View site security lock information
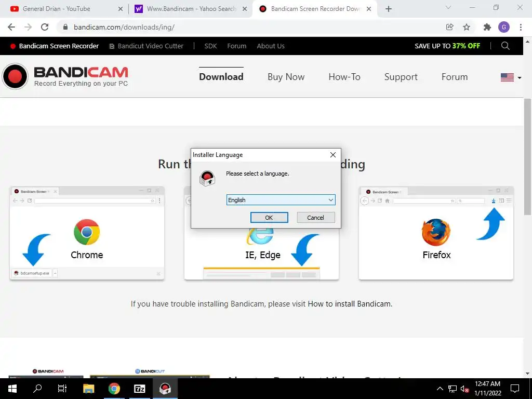This screenshot has height=399, width=532. tap(65, 27)
